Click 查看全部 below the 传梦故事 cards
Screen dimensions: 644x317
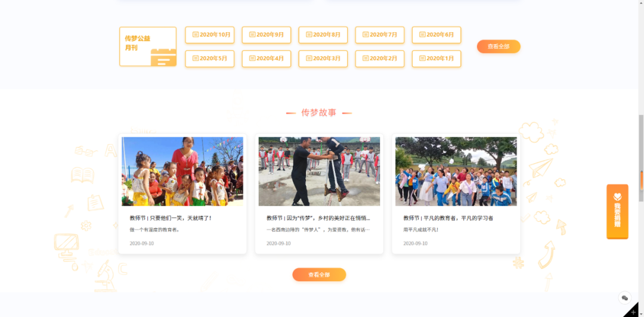click(x=319, y=275)
